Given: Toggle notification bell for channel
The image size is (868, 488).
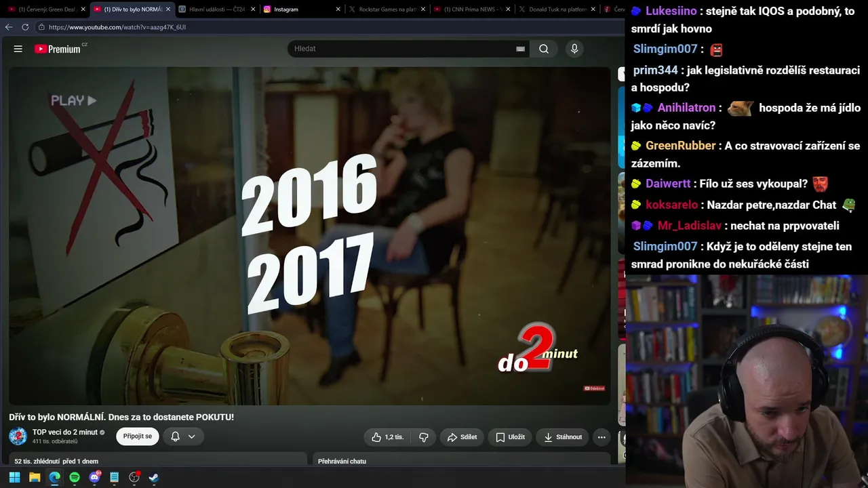Looking at the screenshot, I should 175,436.
